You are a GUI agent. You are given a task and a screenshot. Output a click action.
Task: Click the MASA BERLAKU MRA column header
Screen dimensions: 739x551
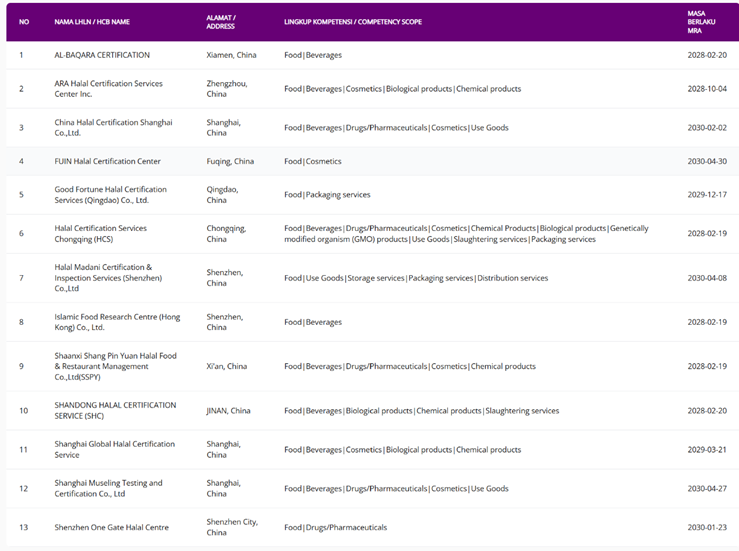tap(701, 22)
